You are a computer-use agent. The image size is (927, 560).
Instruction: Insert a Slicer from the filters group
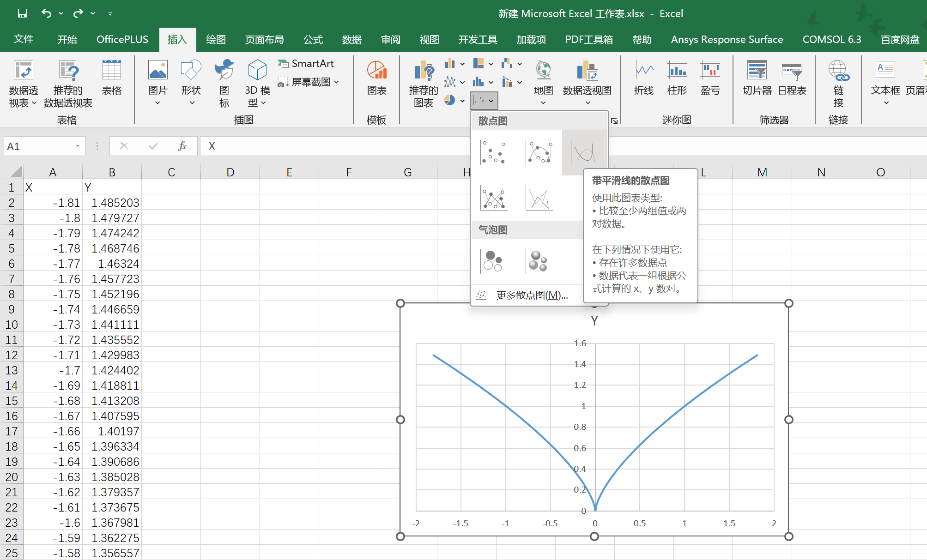(x=757, y=78)
